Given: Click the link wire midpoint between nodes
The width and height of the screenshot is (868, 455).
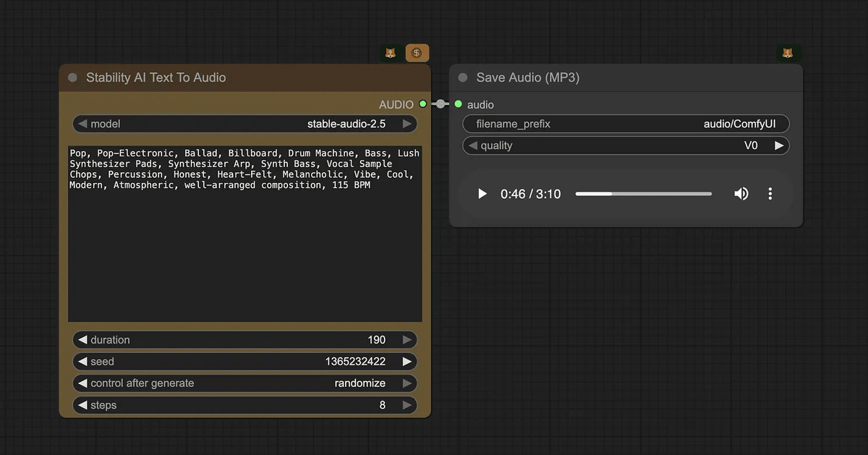Looking at the screenshot, I should click(x=441, y=104).
